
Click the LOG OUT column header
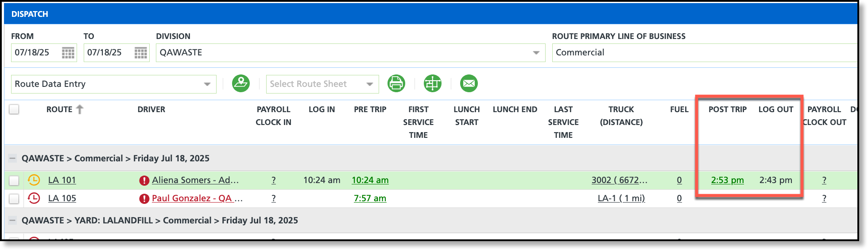coord(776,109)
